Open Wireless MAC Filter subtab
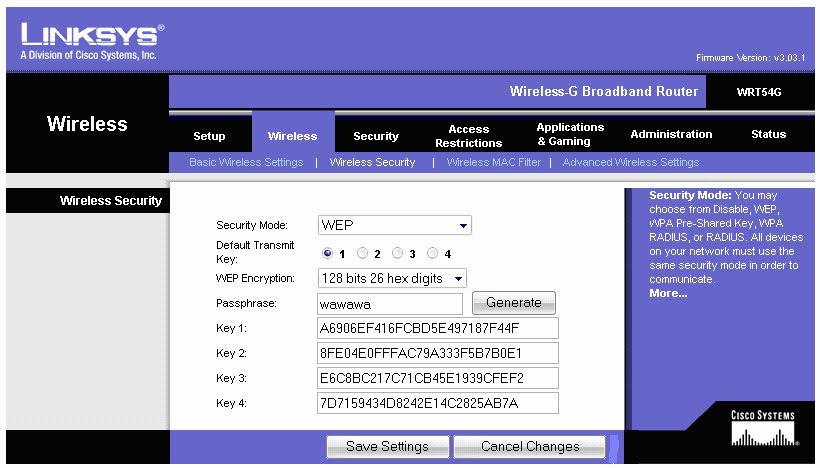820x468 pixels. (x=494, y=162)
